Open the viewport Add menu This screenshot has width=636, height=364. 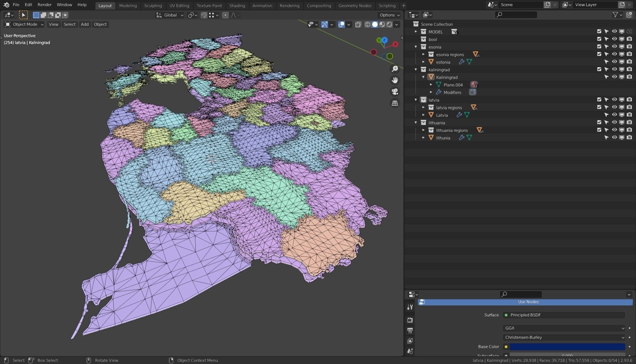pos(85,24)
